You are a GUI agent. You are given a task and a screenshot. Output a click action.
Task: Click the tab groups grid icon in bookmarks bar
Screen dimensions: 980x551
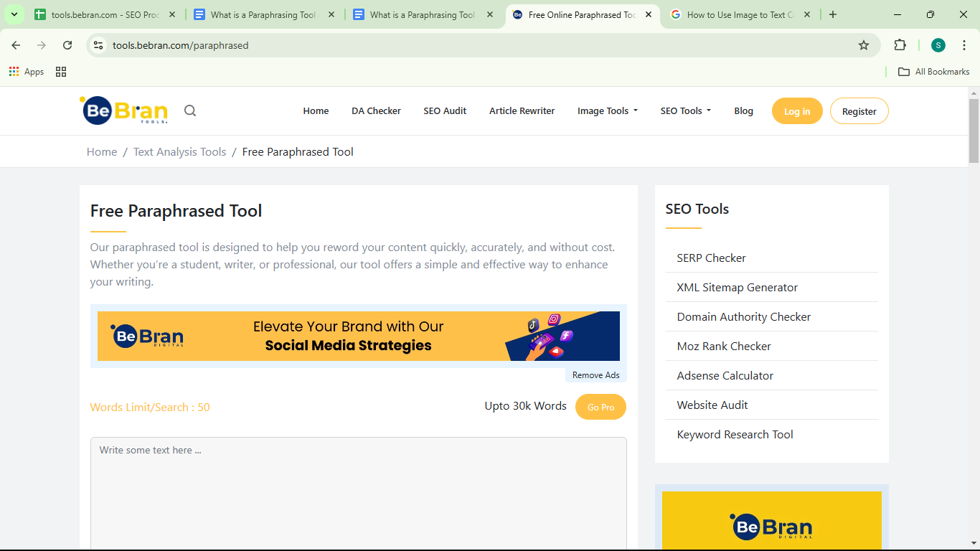(x=61, y=72)
